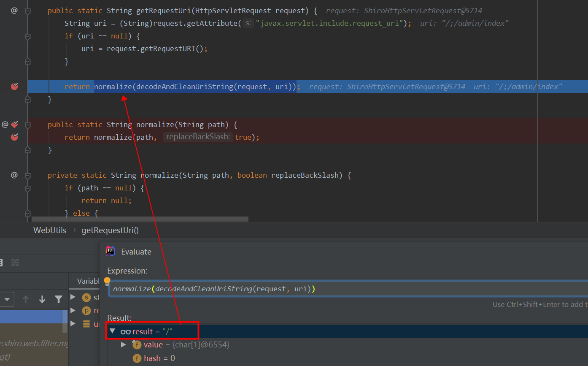Click the folded 's:' parameter hint in getAttribute
Screen dimensions: 588x366
pyautogui.click(x=248, y=23)
